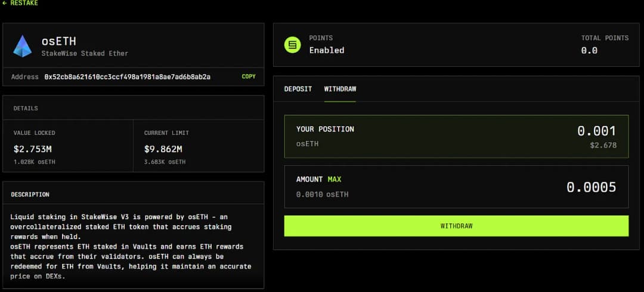The image size is (644, 292).
Task: Click the Value Locked $2.753M figure
Action: point(34,149)
